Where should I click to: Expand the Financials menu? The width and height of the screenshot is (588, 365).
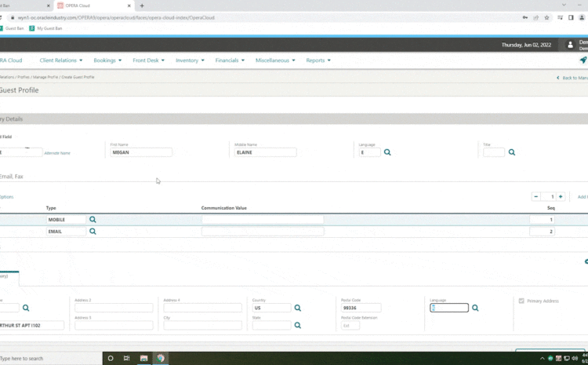point(230,60)
